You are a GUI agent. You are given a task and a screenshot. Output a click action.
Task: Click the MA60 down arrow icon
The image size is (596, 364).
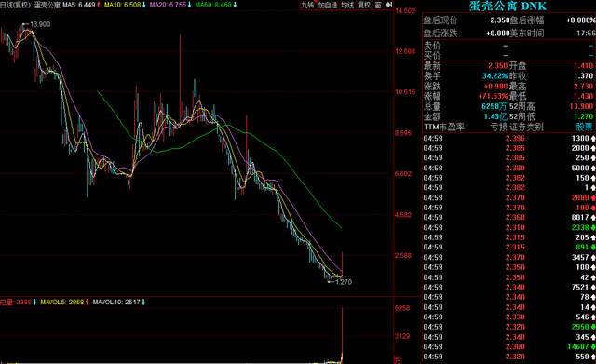coord(235,5)
